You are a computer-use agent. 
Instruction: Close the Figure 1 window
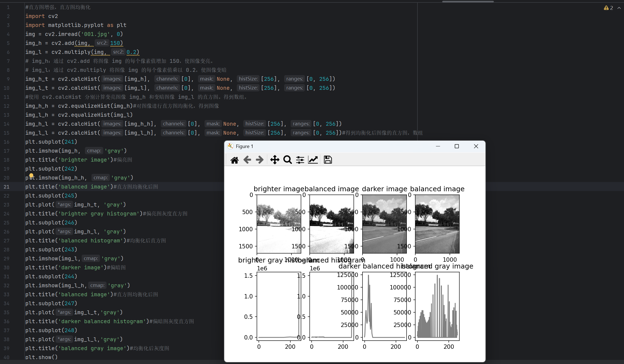tap(476, 146)
